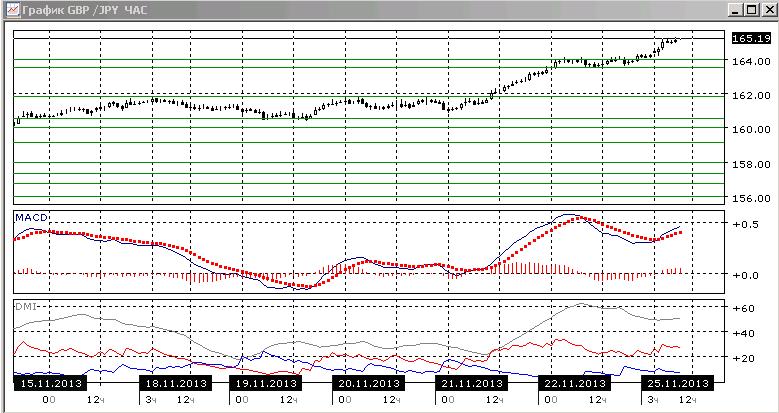Viewport: 779px width, 413px height.
Task: Click the MACD +0.5 scale value
Action: point(746,224)
